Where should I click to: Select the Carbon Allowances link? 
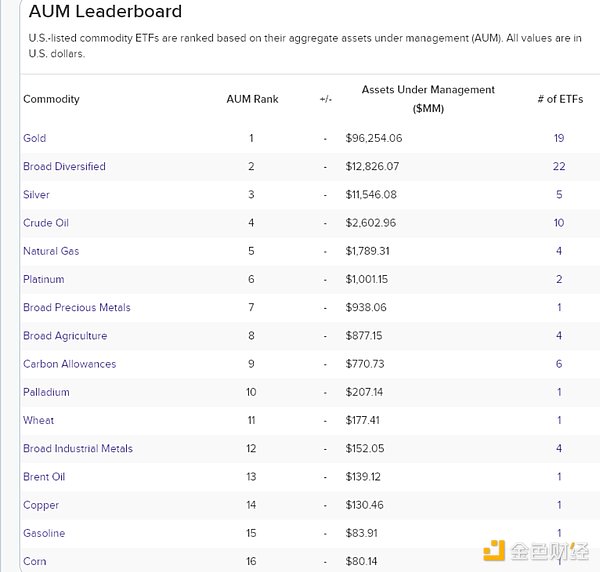coord(69,364)
